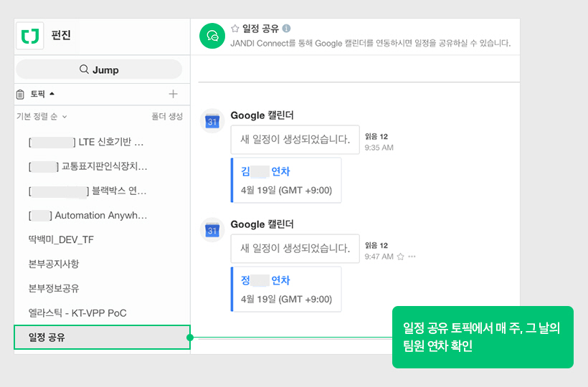Image resolution: width=588 pixels, height=387 pixels.
Task: Click Google 캘린더 avatar on 9:47 AM message
Action: click(x=212, y=230)
